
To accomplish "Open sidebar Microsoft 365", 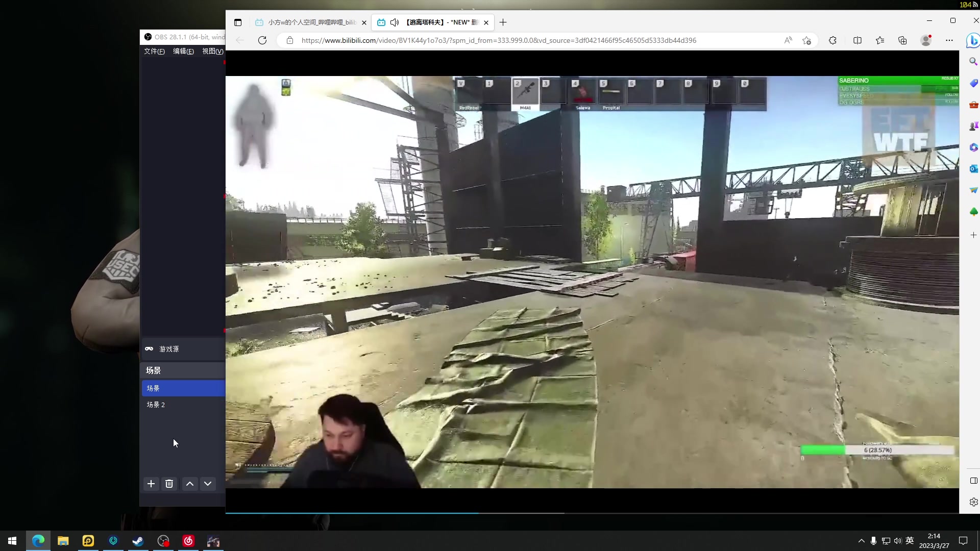I will coord(973,147).
